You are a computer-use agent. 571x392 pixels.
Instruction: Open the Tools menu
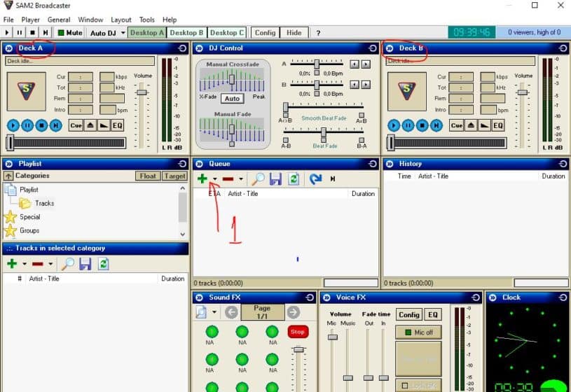coord(146,20)
